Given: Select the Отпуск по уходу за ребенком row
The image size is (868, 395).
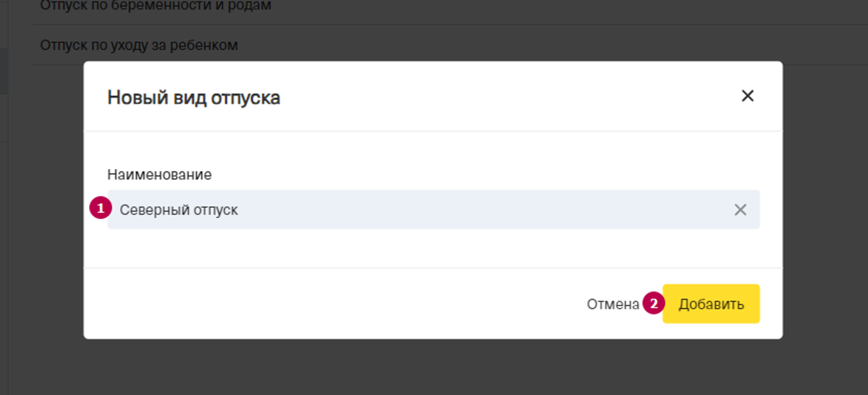Looking at the screenshot, I should [x=139, y=45].
